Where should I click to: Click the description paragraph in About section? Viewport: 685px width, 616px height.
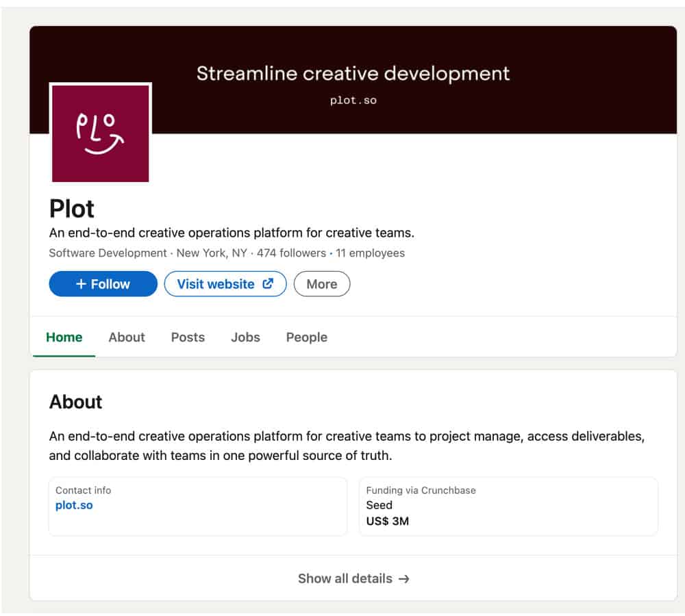[347, 446]
